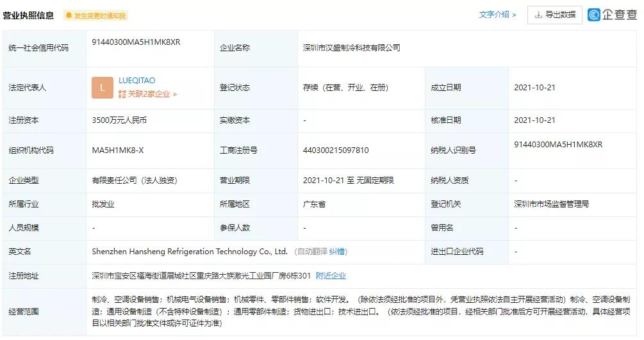
Task: Click the orange L avatar of legal representative
Action: pyautogui.click(x=103, y=88)
